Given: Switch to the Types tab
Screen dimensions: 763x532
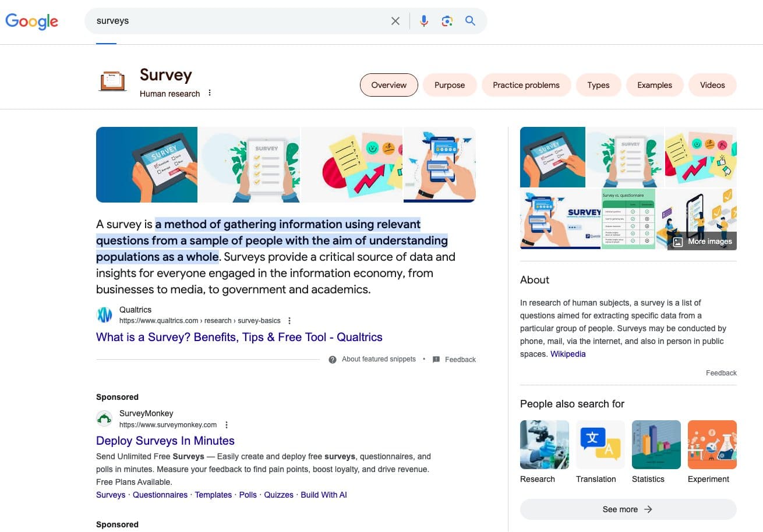Looking at the screenshot, I should click(x=598, y=85).
